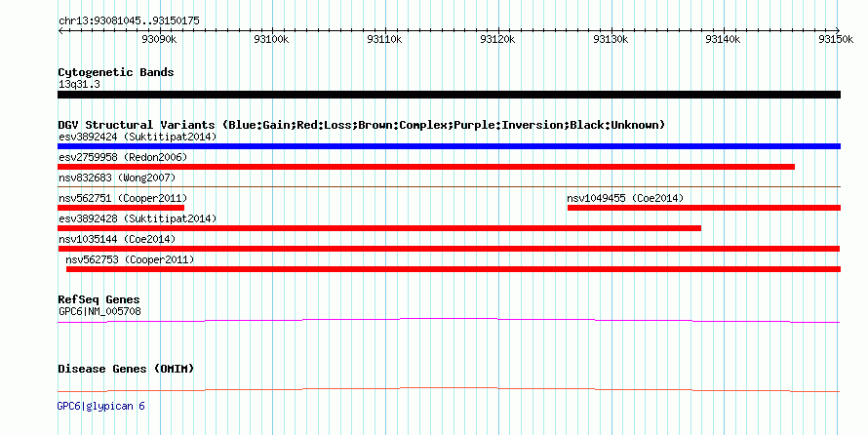Select the short red nsv562751 bar
868x435 pixels.
click(121, 208)
